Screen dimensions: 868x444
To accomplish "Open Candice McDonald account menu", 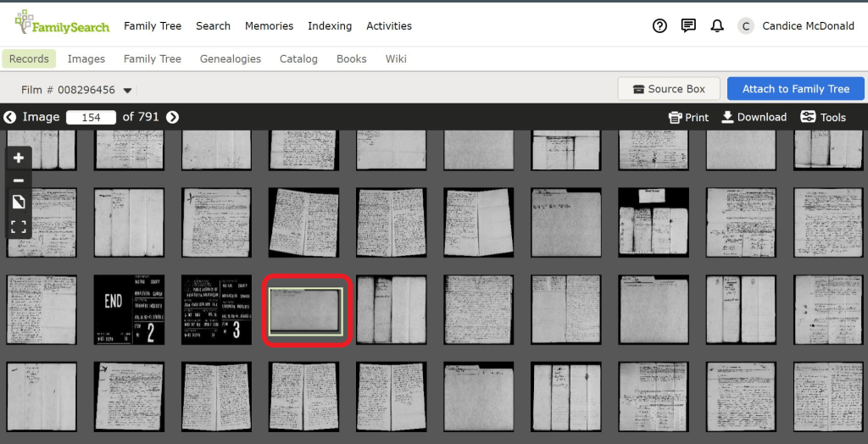I will (796, 26).
